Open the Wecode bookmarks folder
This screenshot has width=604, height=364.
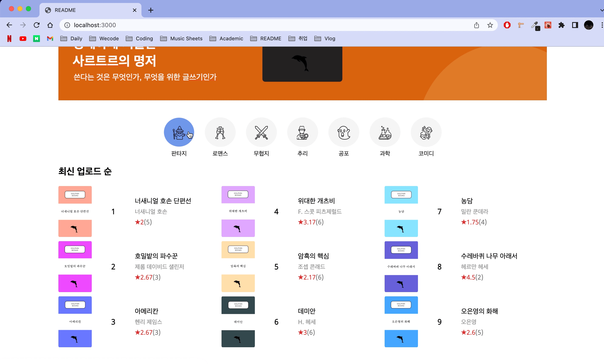[104, 38]
